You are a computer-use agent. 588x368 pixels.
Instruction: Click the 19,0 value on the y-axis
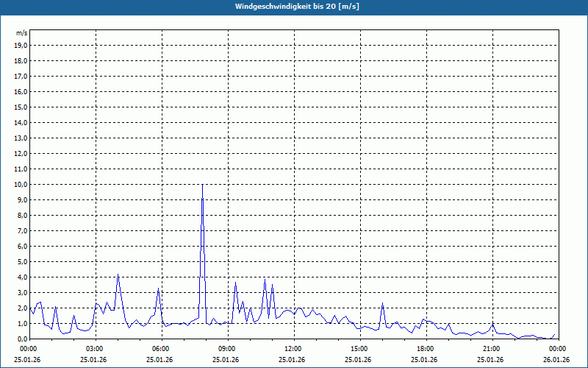pyautogui.click(x=21, y=45)
